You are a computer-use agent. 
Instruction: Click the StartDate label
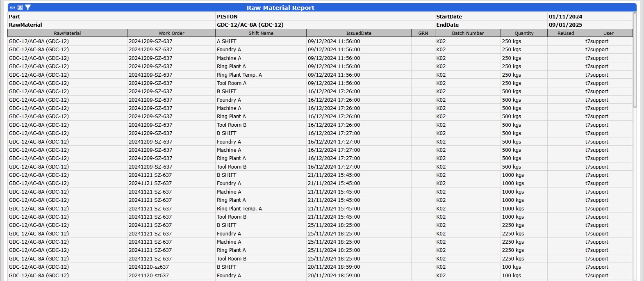[449, 17]
